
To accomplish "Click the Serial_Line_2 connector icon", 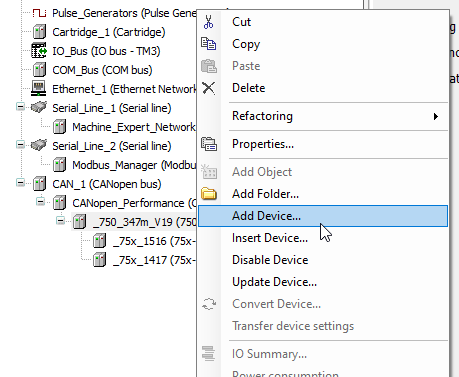I will click(39, 145).
